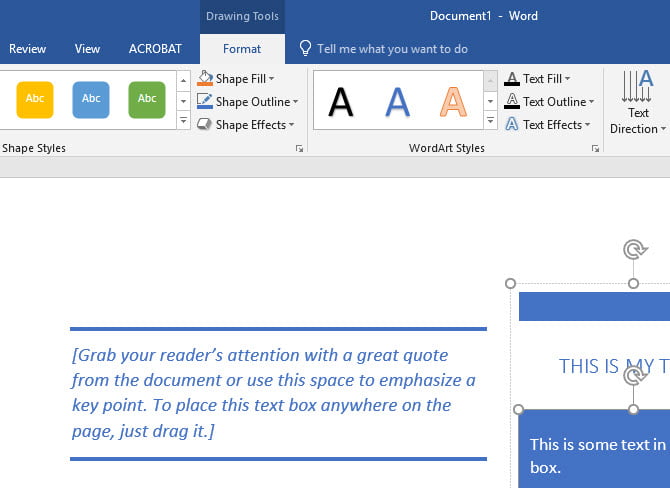Click the Text Direction icon
Screen dimensions: 670x488
pos(638,86)
